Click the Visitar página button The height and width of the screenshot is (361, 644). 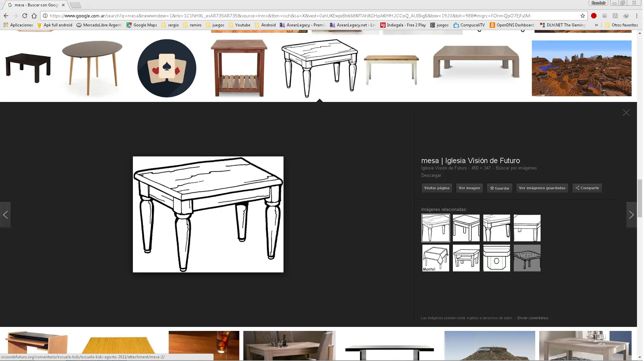tap(436, 188)
